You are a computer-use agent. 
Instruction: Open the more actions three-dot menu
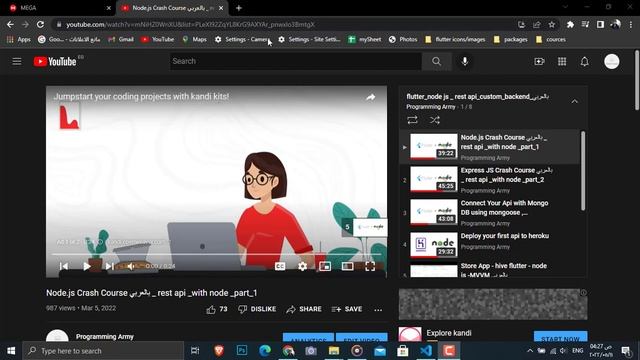coord(378,310)
